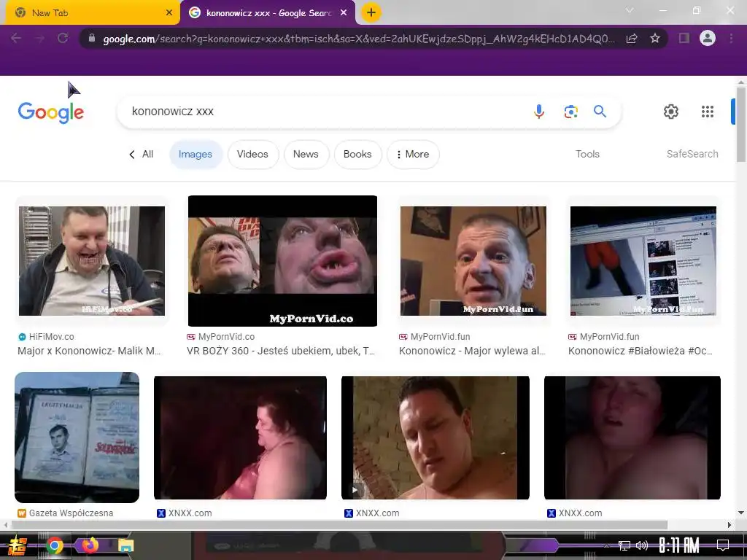The width and height of the screenshot is (747, 560).
Task: Bookmark this page with the star icon
Action: (x=655, y=38)
